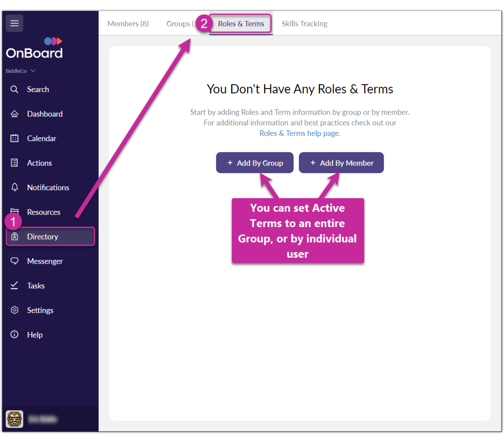Select Directory in the sidebar

(x=43, y=237)
